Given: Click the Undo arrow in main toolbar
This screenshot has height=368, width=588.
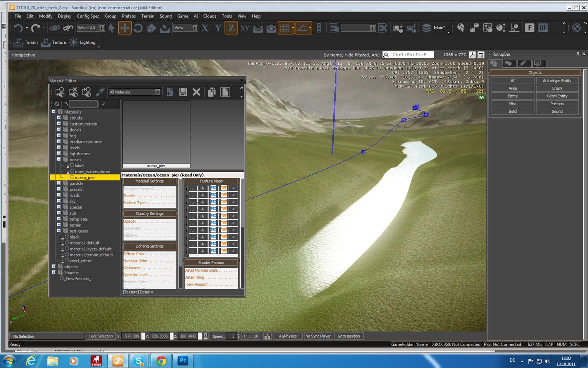Looking at the screenshot, I should pos(18,28).
